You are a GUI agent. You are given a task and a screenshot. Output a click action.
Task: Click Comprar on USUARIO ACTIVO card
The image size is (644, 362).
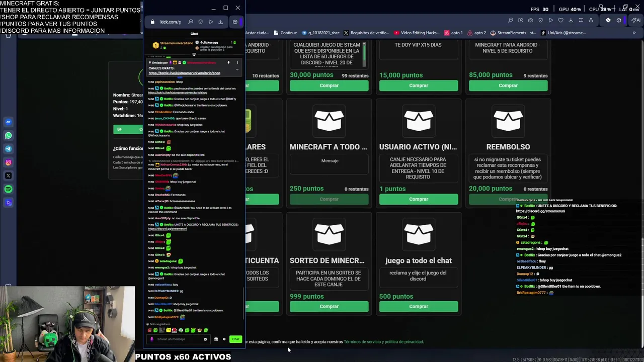pos(419,199)
